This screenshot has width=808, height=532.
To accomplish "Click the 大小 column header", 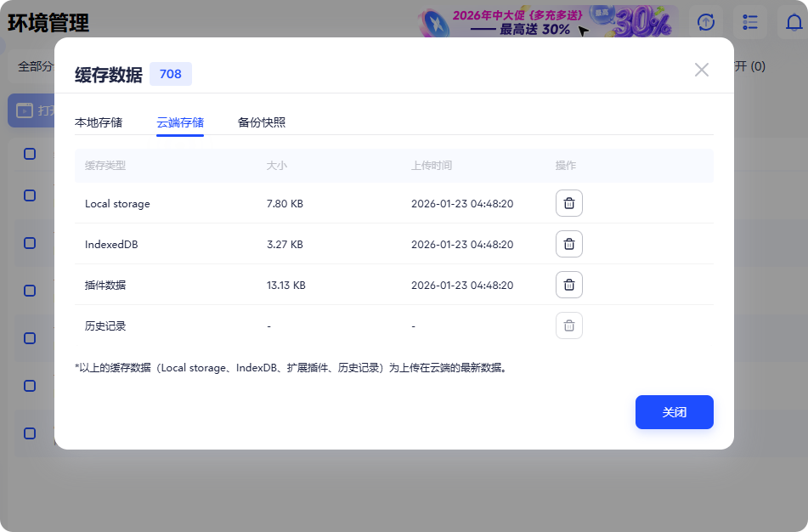I will point(277,166).
